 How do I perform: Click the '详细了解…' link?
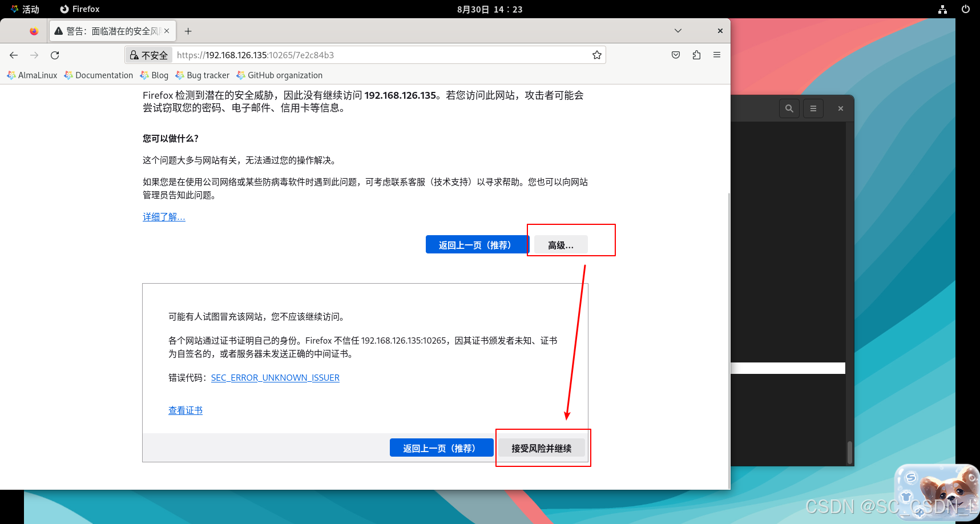pos(164,217)
